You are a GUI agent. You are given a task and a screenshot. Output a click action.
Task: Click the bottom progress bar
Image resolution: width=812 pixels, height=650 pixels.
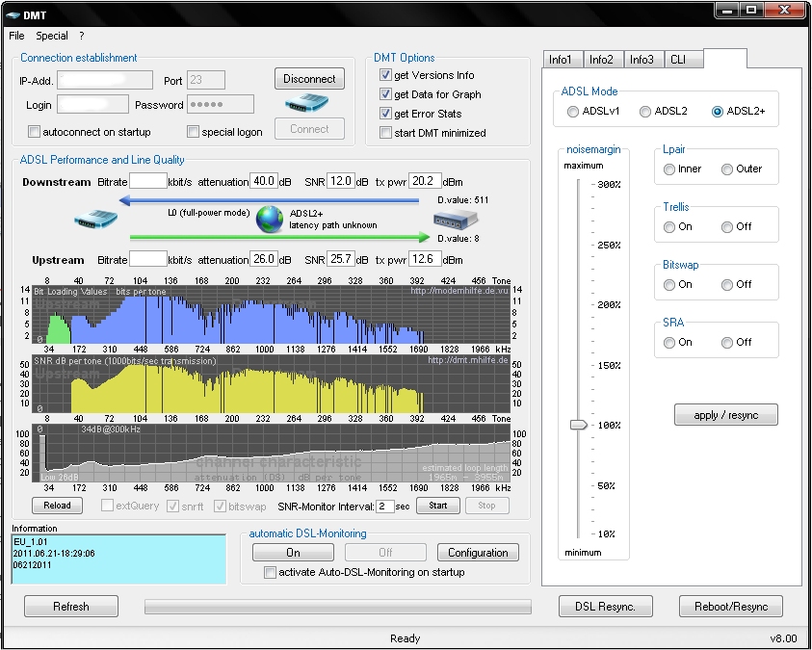click(x=338, y=607)
